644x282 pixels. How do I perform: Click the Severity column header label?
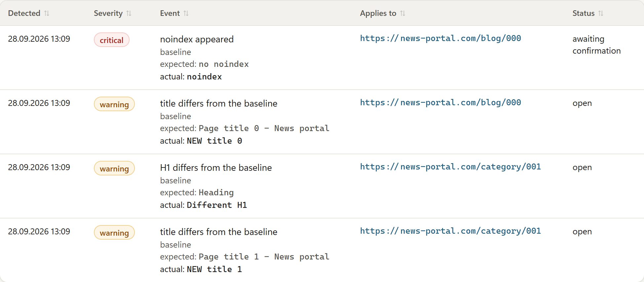pyautogui.click(x=108, y=13)
